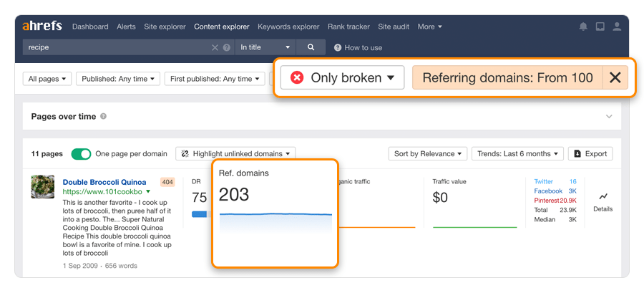Click the 404 status badge
The height and width of the screenshot is (293, 644).
click(x=167, y=182)
